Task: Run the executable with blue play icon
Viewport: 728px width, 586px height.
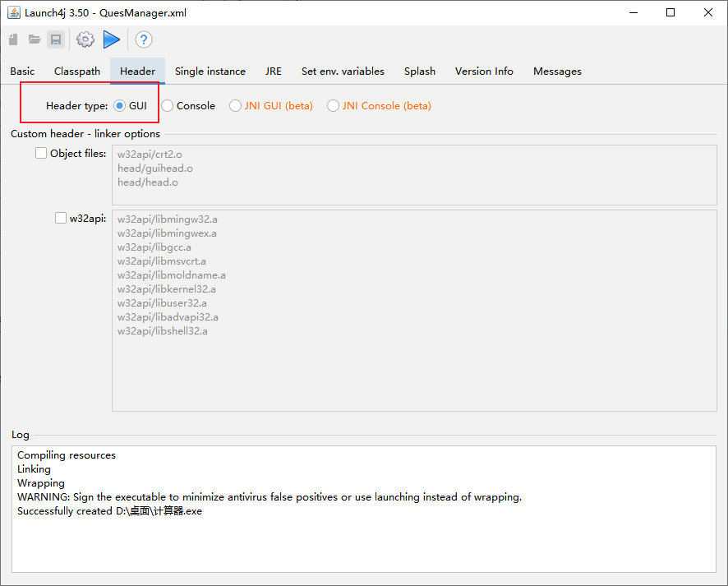Action: [112, 39]
